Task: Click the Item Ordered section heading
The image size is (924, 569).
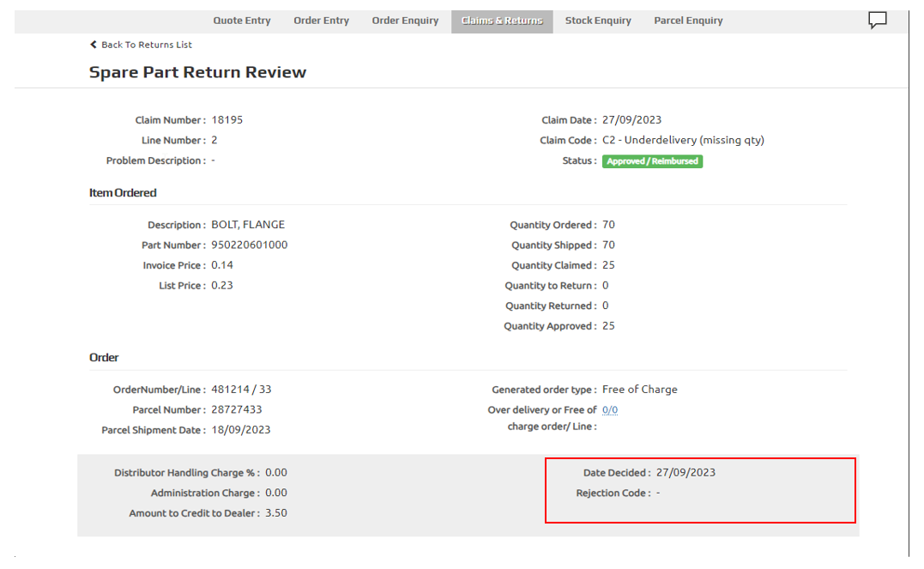Action: pos(123,193)
